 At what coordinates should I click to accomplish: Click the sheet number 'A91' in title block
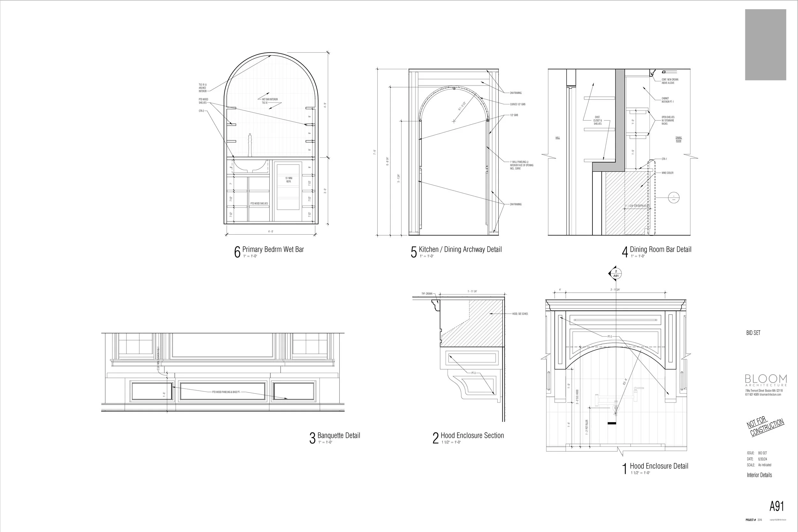777,506
